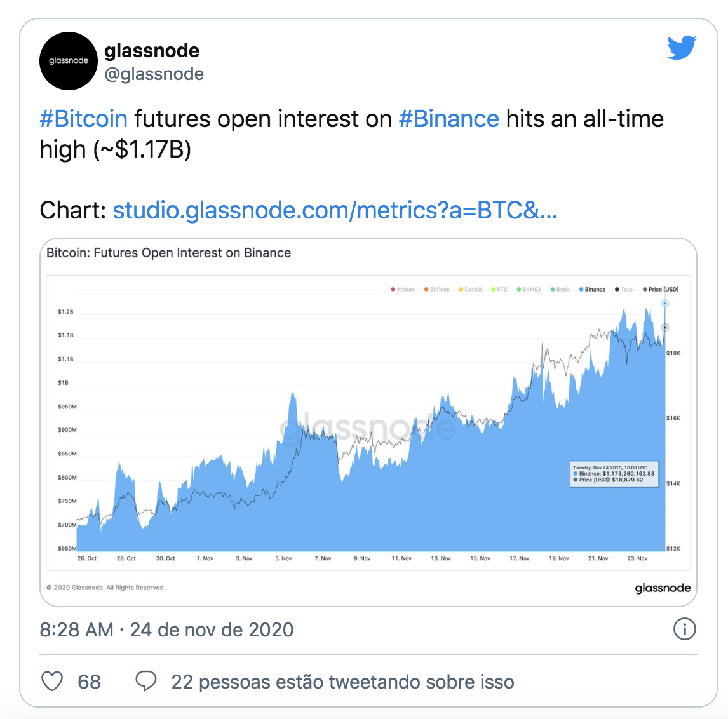Toggle BitMEX series in chart legend

[529, 289]
